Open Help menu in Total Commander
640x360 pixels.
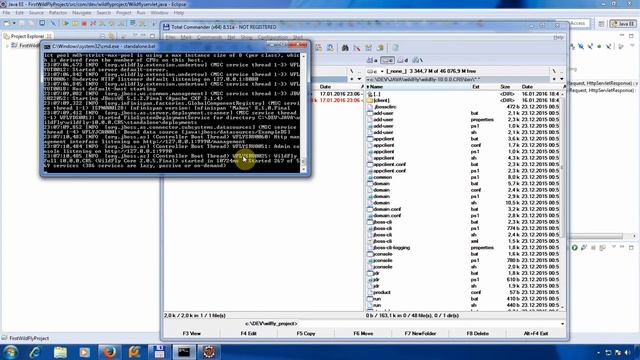558,37
